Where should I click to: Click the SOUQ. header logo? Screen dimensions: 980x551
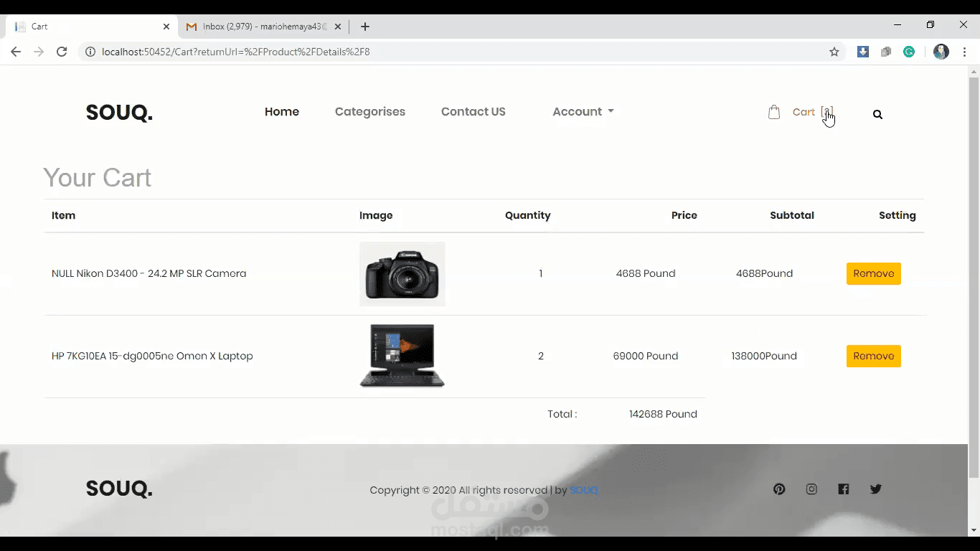tap(119, 113)
